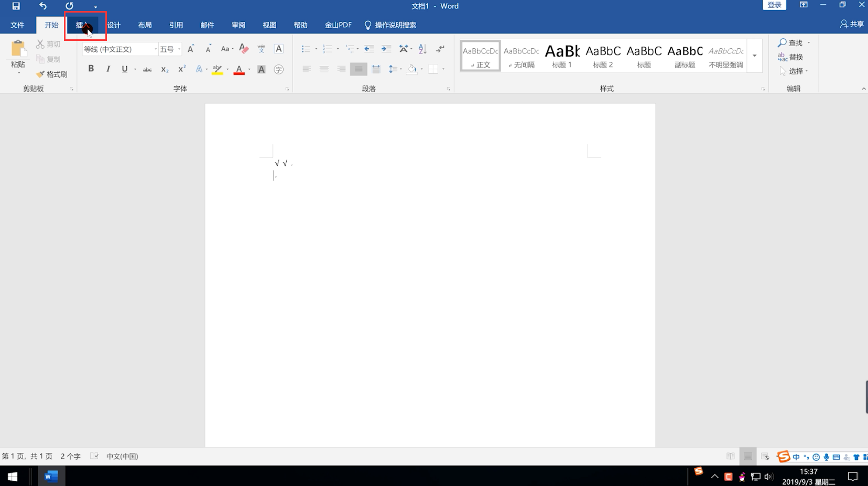Switch to the References (引用) tab
This screenshot has height=486, width=868.
tap(176, 25)
